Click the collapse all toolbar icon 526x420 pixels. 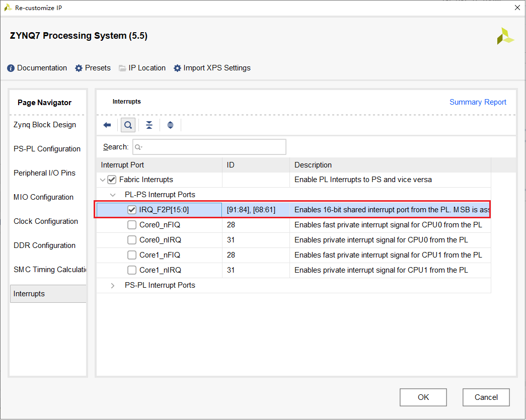tap(149, 125)
